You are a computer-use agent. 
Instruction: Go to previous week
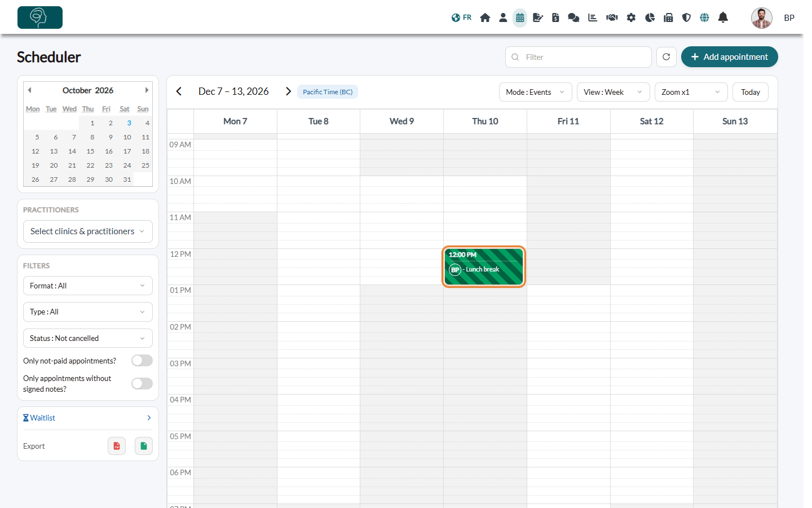point(179,91)
